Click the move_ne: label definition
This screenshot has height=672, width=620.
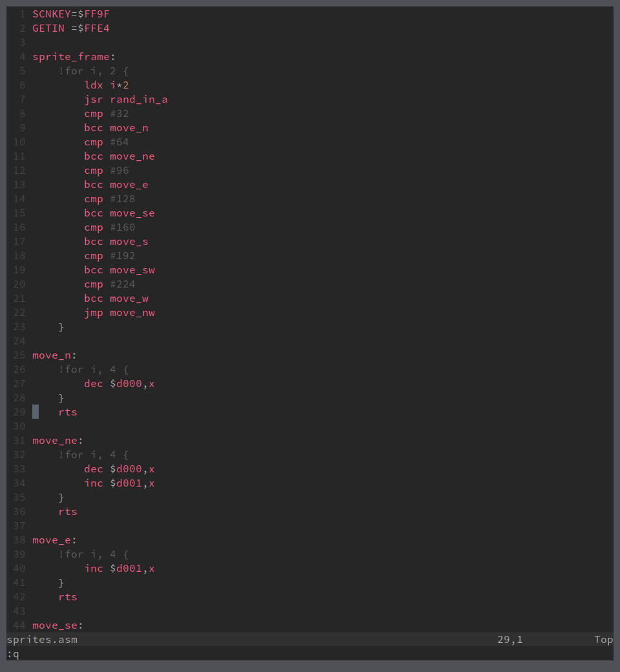pyautogui.click(x=57, y=441)
